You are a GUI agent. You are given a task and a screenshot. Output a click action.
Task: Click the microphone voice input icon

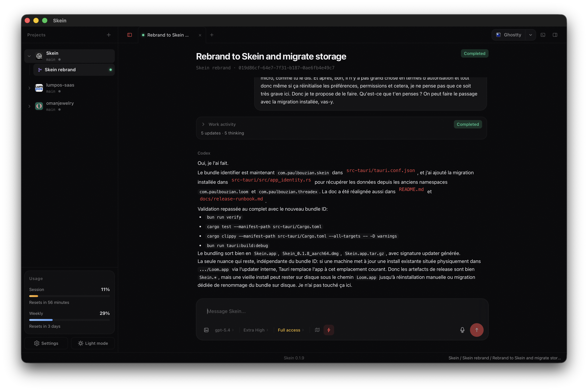[462, 330]
